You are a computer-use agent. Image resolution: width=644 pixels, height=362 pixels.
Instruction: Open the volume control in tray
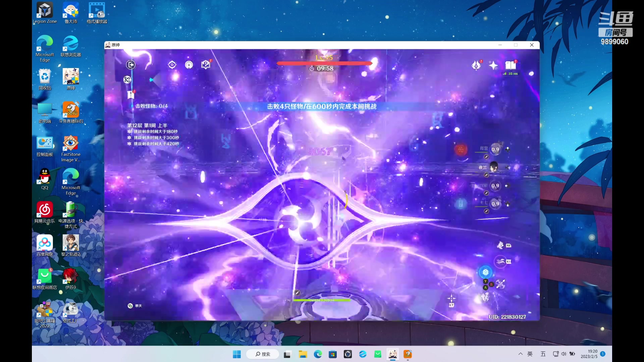pyautogui.click(x=563, y=354)
